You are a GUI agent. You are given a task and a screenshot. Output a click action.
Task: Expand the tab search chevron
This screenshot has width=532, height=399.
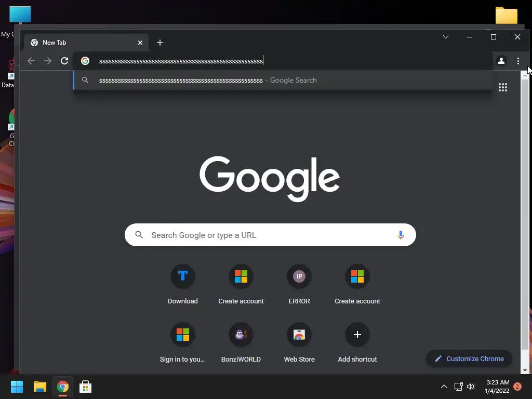(x=446, y=37)
